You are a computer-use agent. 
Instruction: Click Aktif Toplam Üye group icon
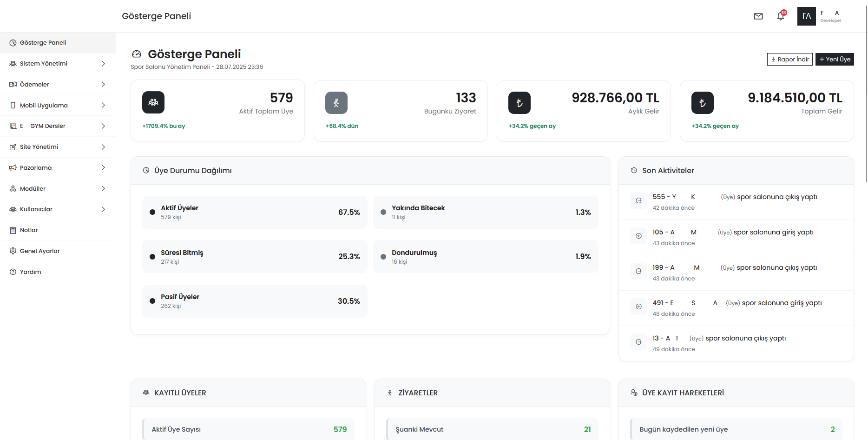click(x=153, y=102)
